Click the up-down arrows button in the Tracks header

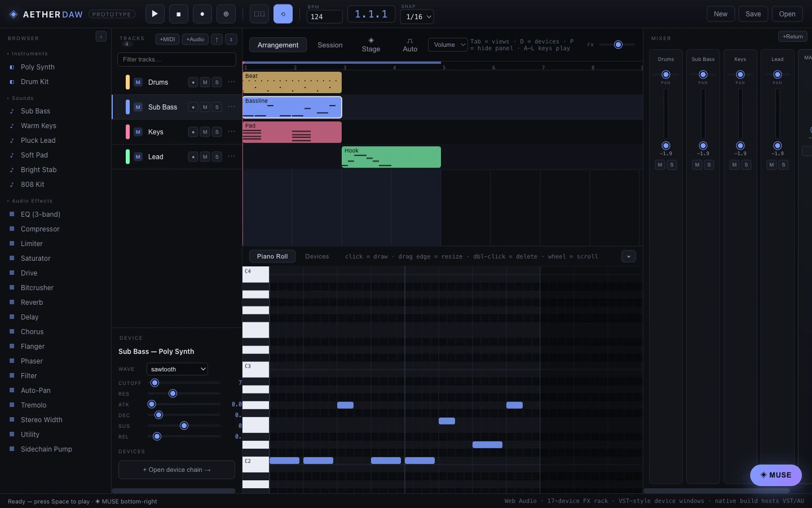pyautogui.click(x=231, y=40)
